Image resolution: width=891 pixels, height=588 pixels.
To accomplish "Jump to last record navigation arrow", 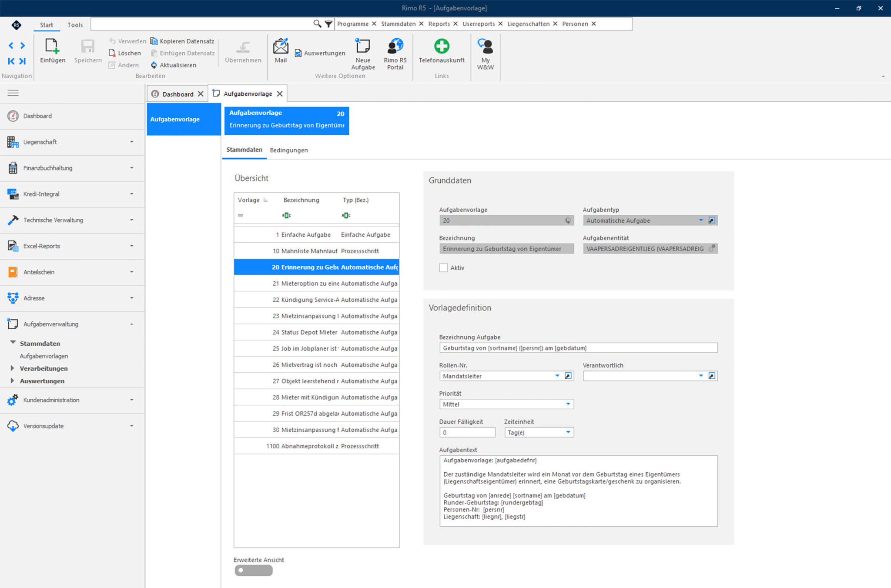I will click(23, 61).
